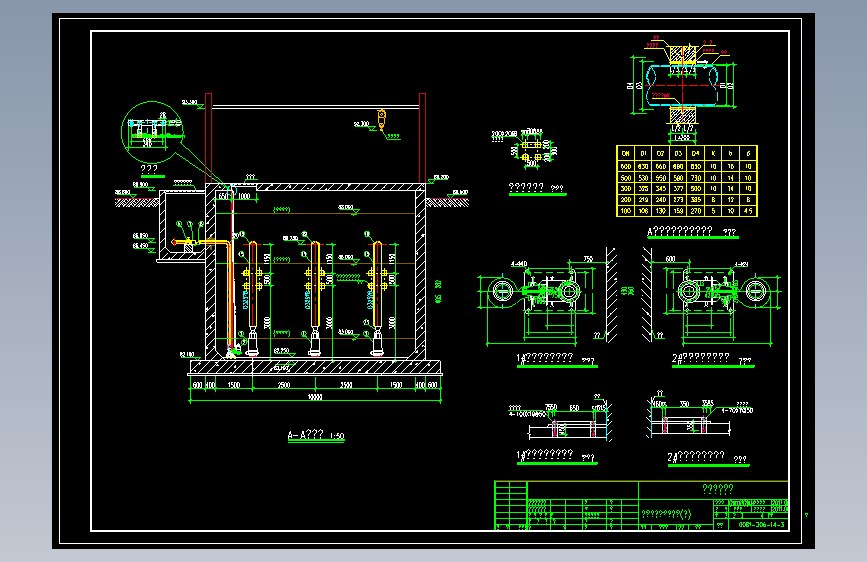867x562 pixels.
Task: Click table cell 108 in the D1 column
Action: coord(643,211)
